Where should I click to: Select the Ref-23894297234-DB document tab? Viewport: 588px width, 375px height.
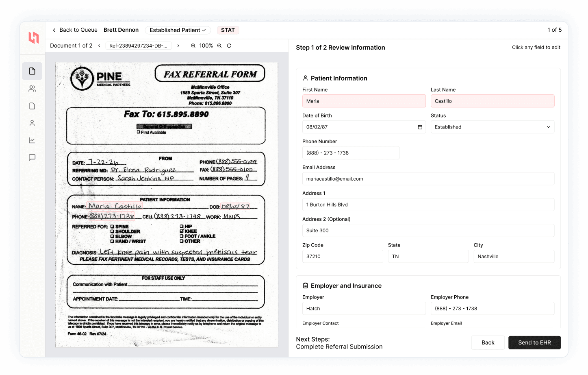(x=138, y=46)
